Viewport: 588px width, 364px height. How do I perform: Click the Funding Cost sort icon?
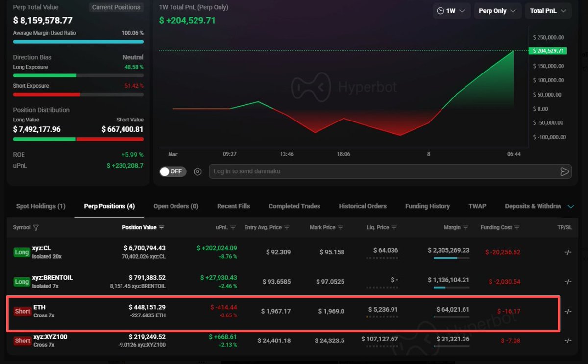[x=517, y=228]
